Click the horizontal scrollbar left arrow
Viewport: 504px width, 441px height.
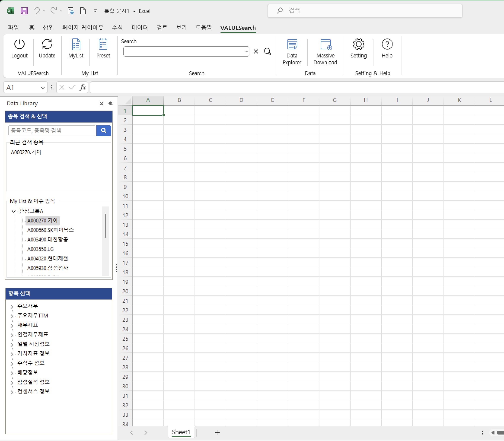click(493, 432)
